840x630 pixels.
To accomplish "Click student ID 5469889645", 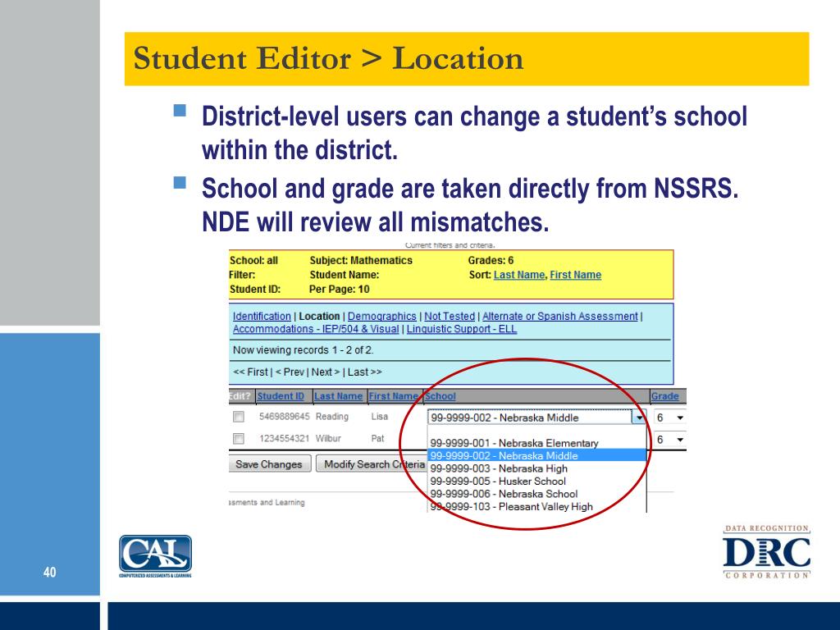I will pyautogui.click(x=285, y=416).
